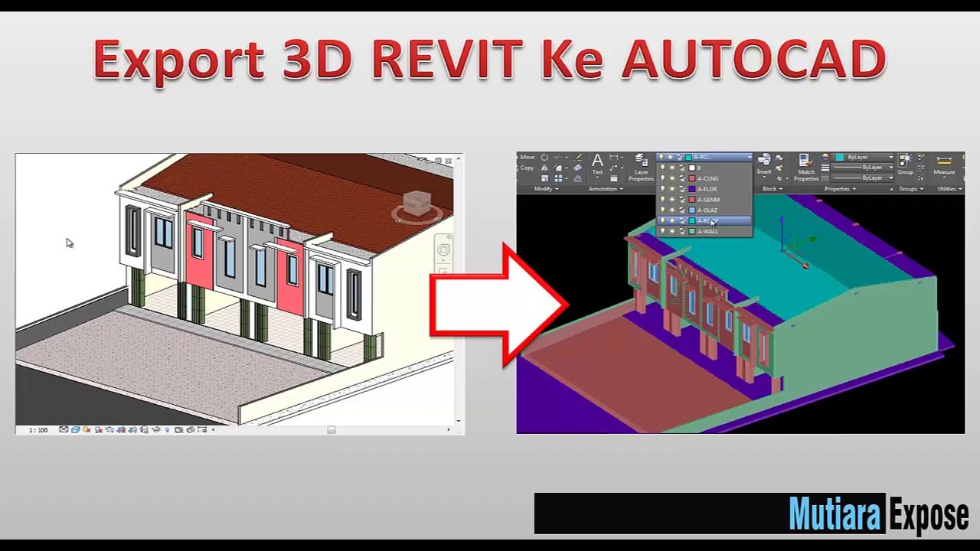Screen dimensions: 980x551
Task: Click the Erase pencil icon in Modify
Action: (579, 157)
